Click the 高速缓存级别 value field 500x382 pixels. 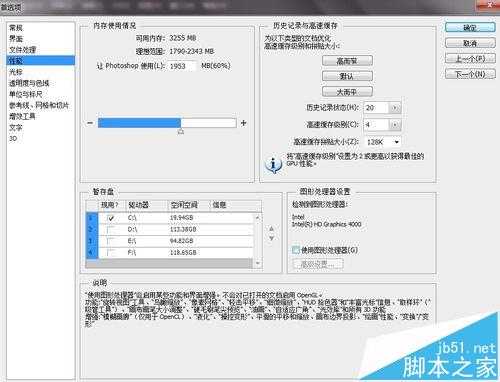376,125
